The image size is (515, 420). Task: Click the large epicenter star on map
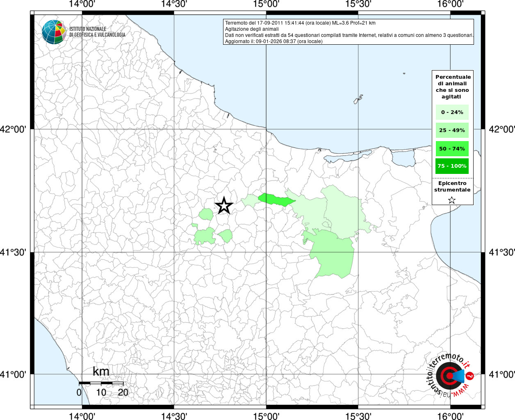[x=224, y=205]
